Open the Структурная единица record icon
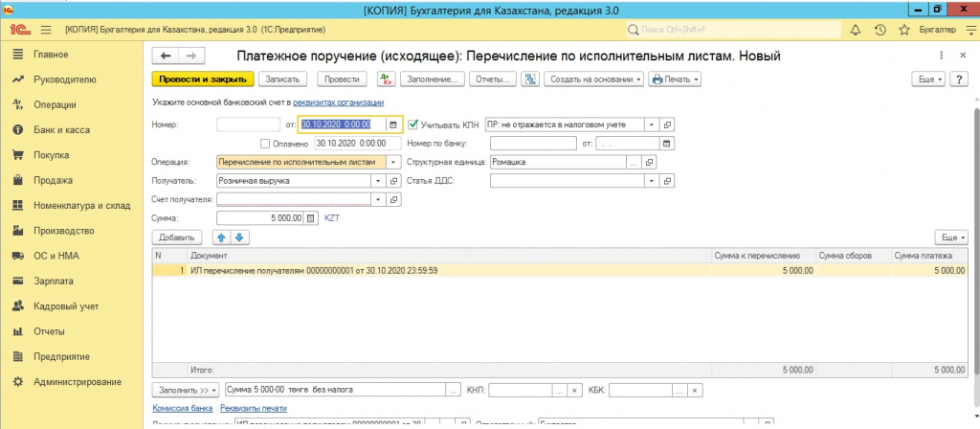Image resolution: width=980 pixels, height=429 pixels. [x=650, y=162]
